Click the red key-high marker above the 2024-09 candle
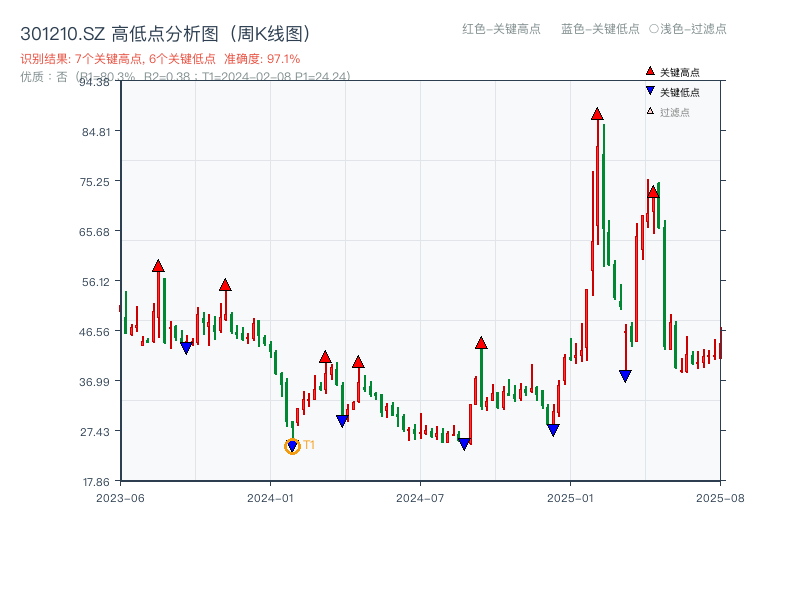 pos(481,343)
